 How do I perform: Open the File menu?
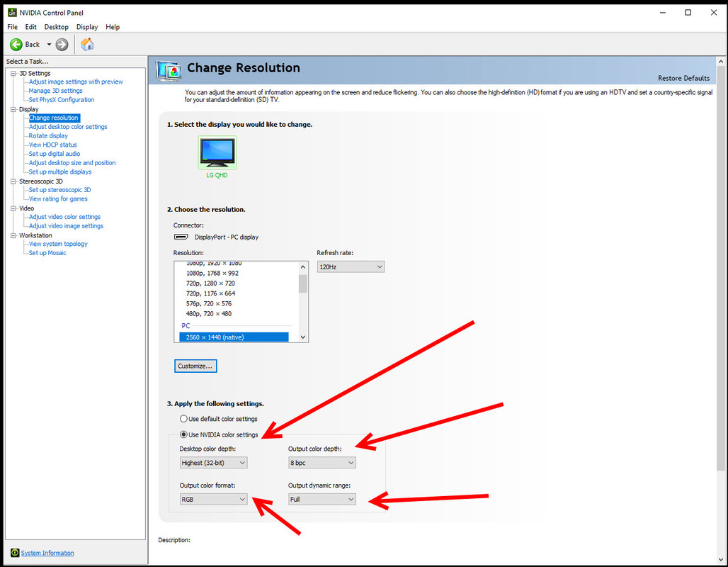point(13,27)
